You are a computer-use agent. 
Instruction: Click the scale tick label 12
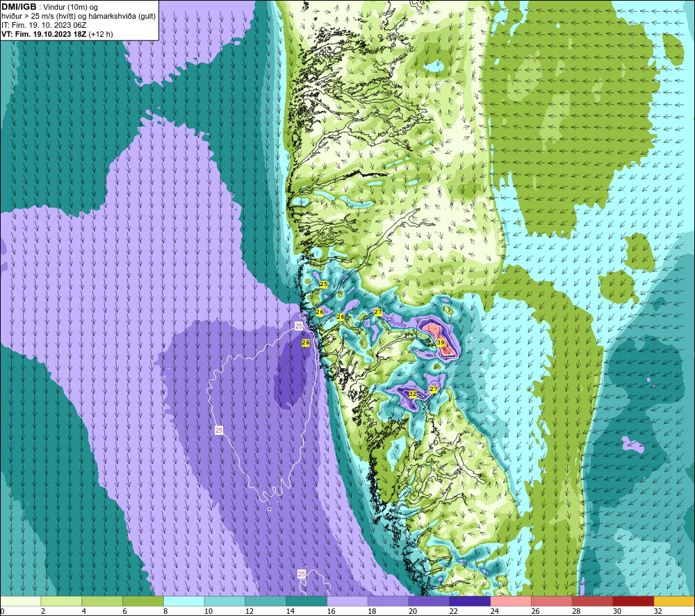(250, 612)
